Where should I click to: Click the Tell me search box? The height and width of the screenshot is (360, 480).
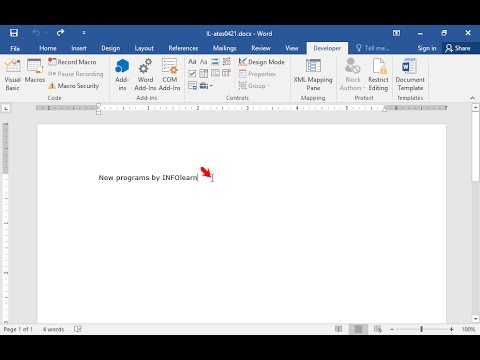tap(373, 48)
